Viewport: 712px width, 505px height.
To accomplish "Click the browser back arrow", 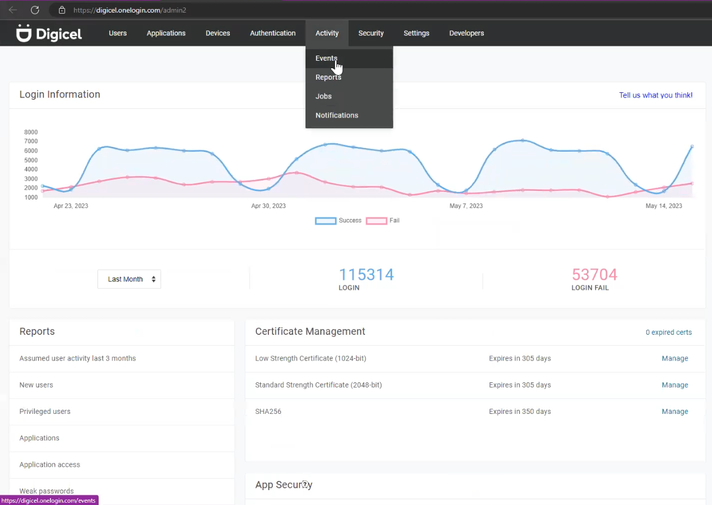I will (13, 10).
